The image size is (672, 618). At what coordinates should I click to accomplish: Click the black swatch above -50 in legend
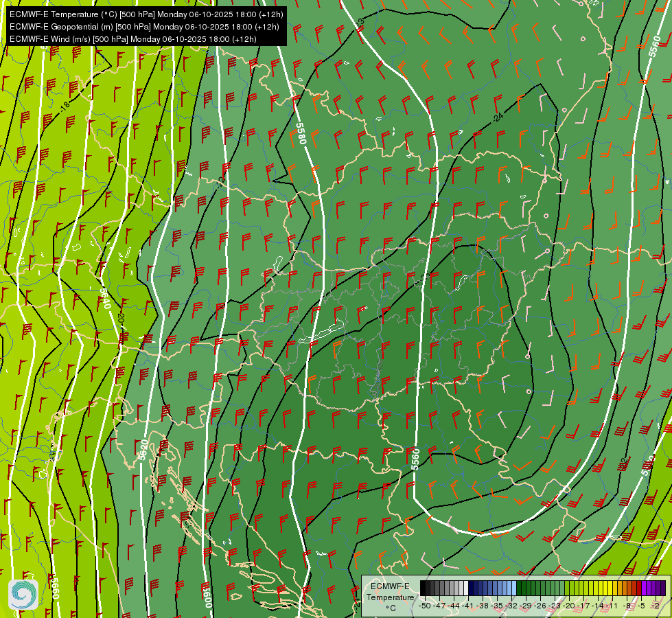[x=423, y=588]
